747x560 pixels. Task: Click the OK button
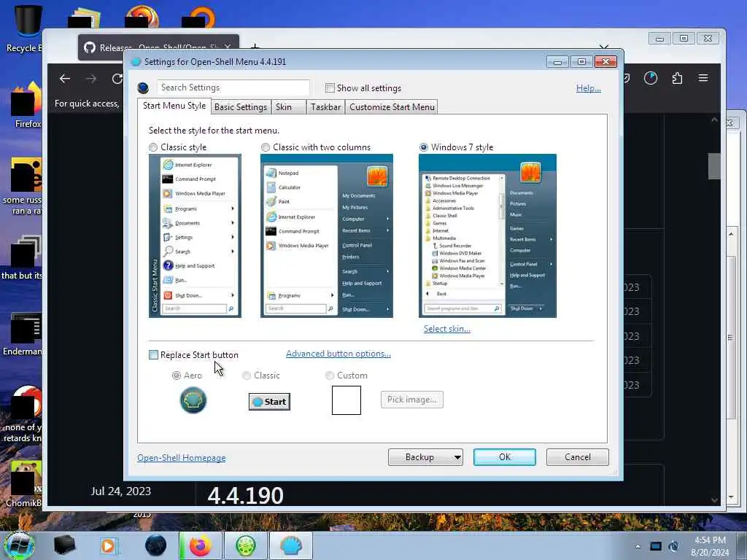[505, 457]
